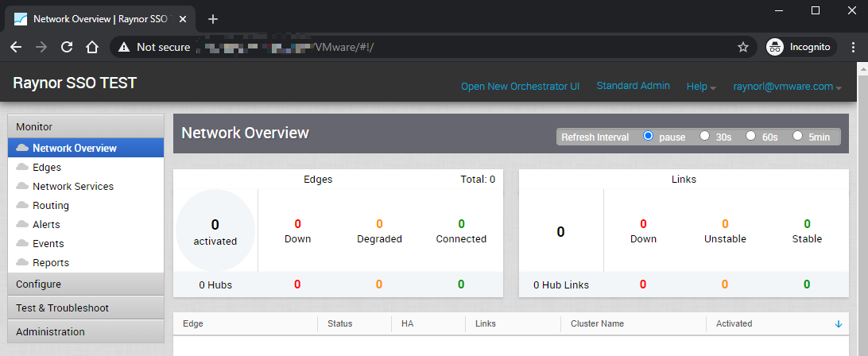Viewport: 868px width, 356px height.
Task: Reload the page with refresh icon
Action: click(67, 47)
